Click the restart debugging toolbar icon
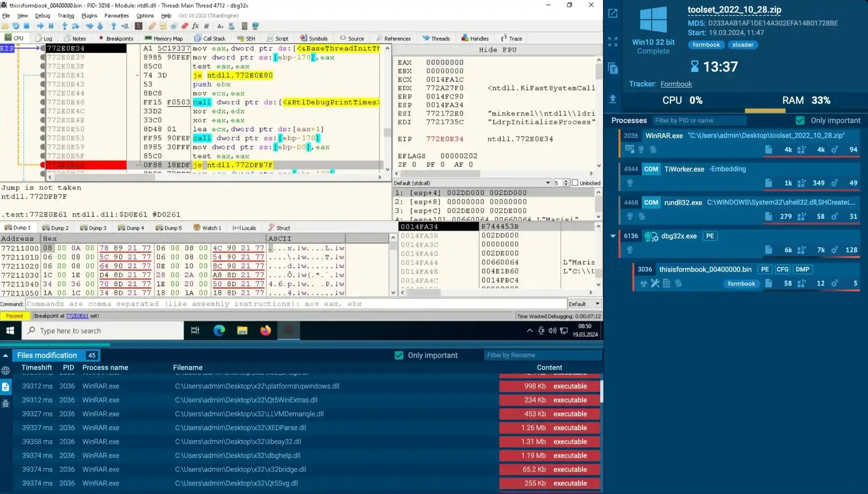868x494 pixels. (16, 26)
